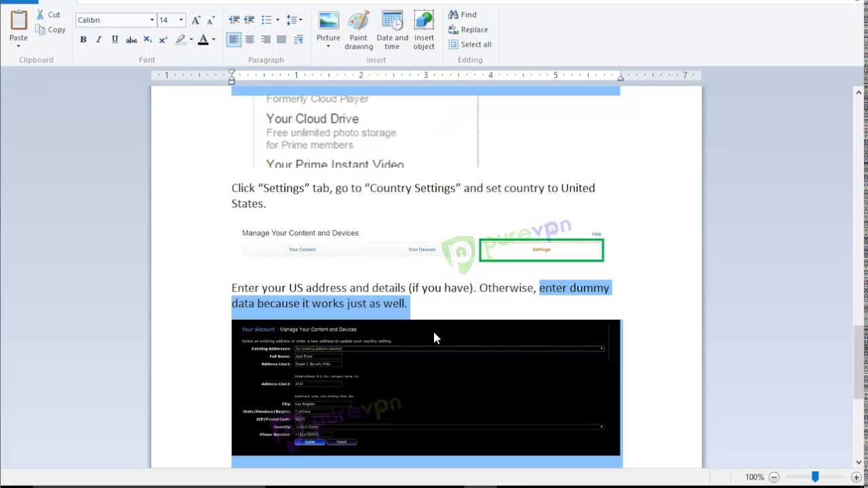Apply the font text color
Screen dimensions: 868x488
tap(203, 40)
